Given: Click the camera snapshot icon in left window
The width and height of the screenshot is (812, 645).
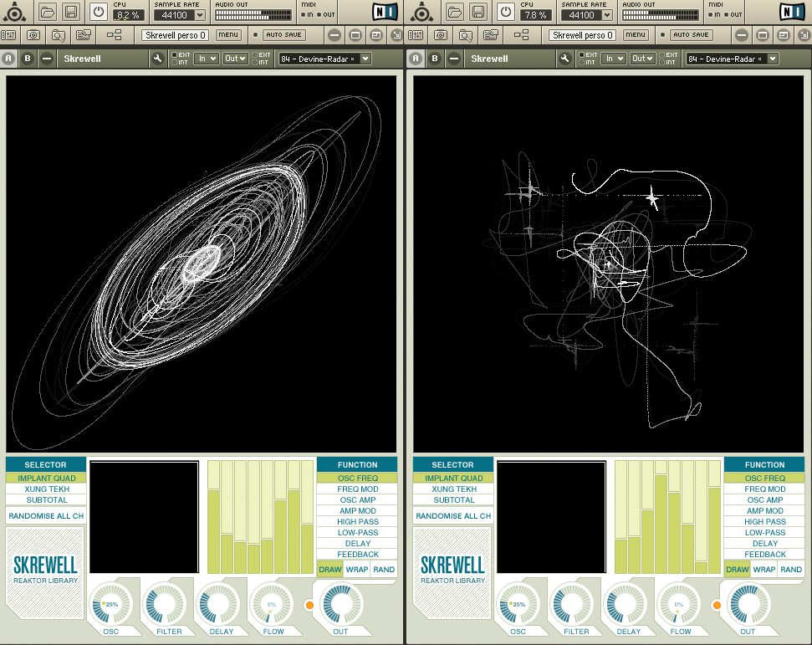Looking at the screenshot, I should pos(33,35).
